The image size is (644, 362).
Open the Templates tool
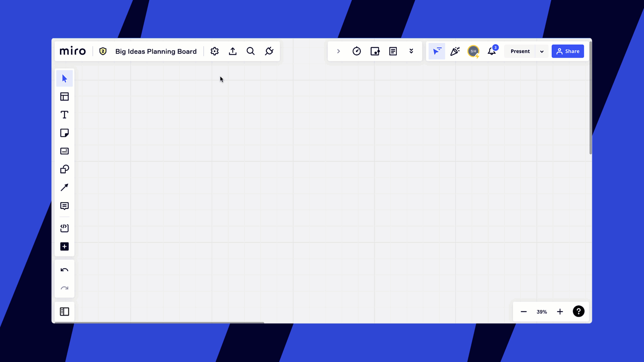[64, 97]
